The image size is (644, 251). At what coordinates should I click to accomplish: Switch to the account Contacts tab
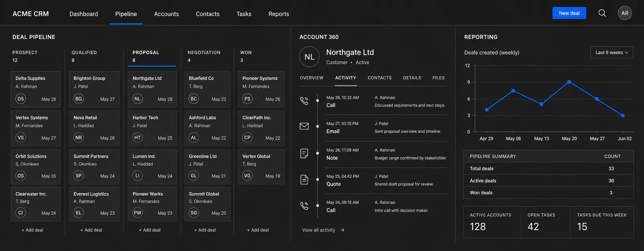pyautogui.click(x=380, y=78)
